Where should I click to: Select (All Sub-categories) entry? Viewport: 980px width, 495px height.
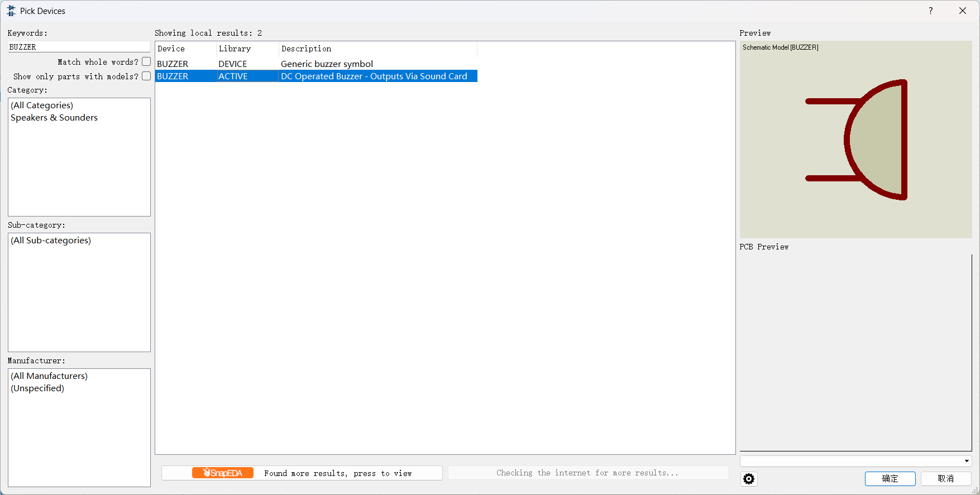coord(51,240)
